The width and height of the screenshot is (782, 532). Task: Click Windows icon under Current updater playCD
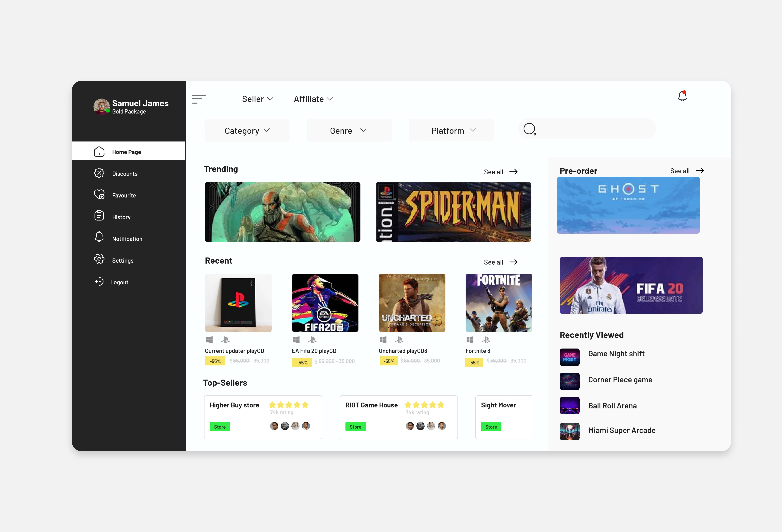(x=209, y=340)
